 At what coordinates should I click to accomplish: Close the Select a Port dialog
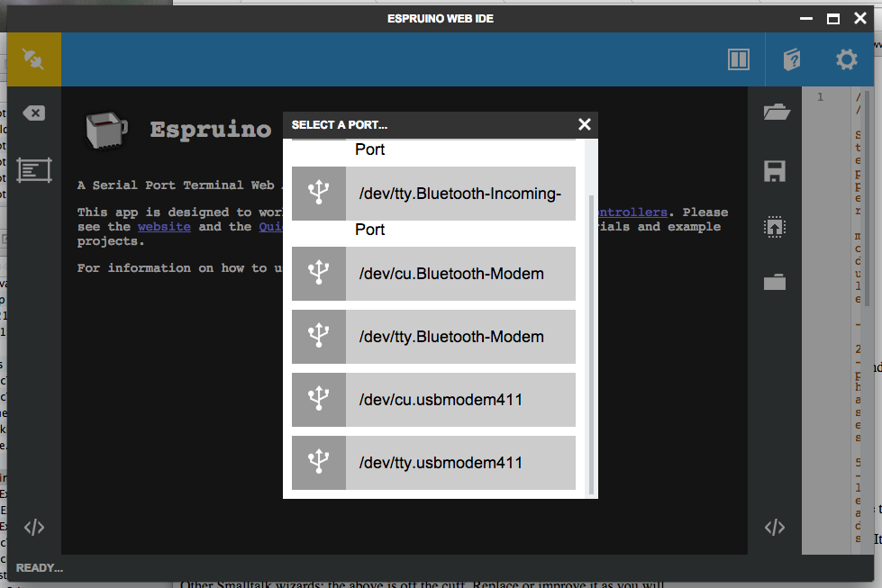click(x=585, y=124)
